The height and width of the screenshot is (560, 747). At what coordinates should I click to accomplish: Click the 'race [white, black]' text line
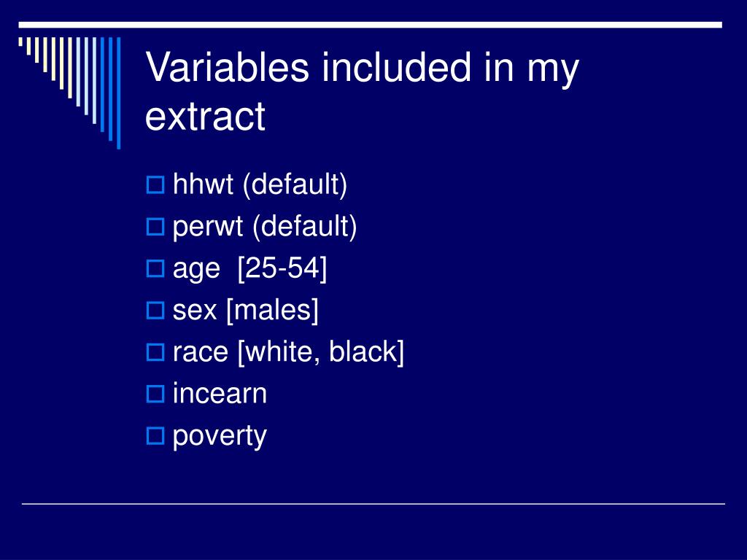coord(288,352)
